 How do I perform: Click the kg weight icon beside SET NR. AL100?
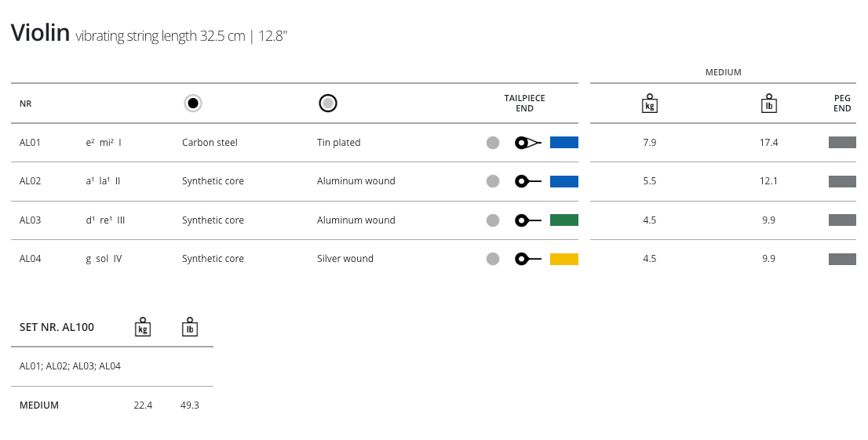[143, 327]
